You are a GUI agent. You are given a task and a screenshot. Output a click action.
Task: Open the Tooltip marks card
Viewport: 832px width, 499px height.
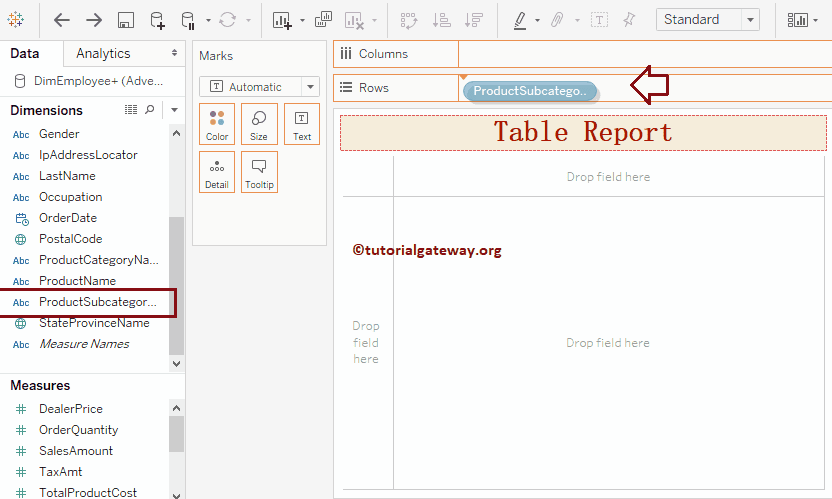(259, 172)
